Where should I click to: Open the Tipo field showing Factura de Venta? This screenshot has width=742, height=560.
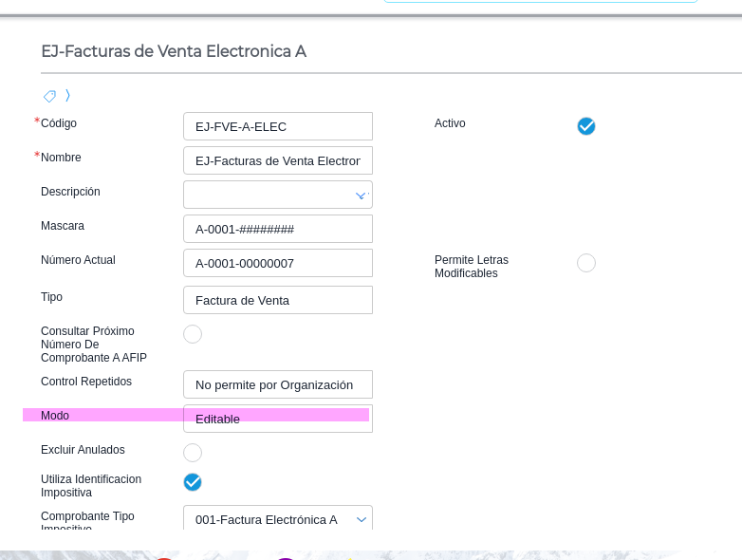(277, 300)
